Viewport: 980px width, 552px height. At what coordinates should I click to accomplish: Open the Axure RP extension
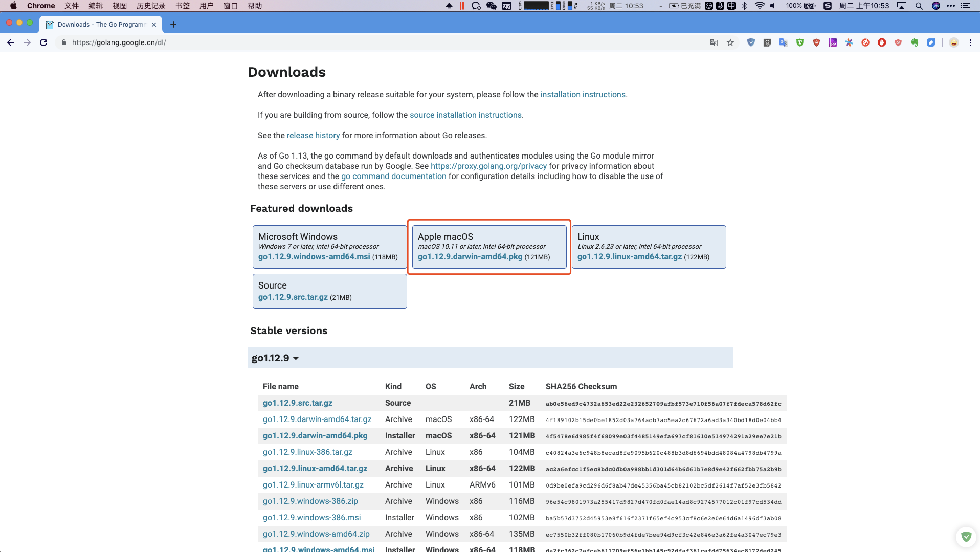click(x=833, y=42)
